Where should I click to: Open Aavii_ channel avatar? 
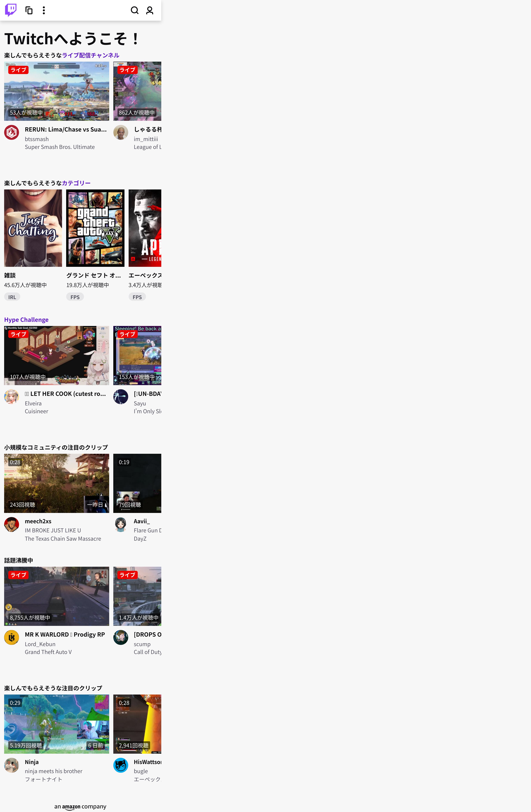pos(121,524)
